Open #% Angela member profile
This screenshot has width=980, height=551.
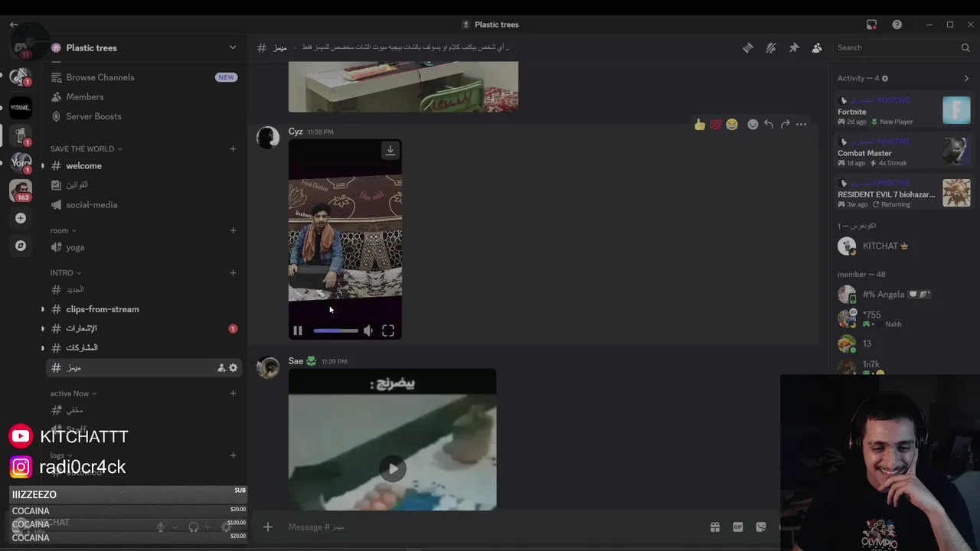pyautogui.click(x=903, y=295)
